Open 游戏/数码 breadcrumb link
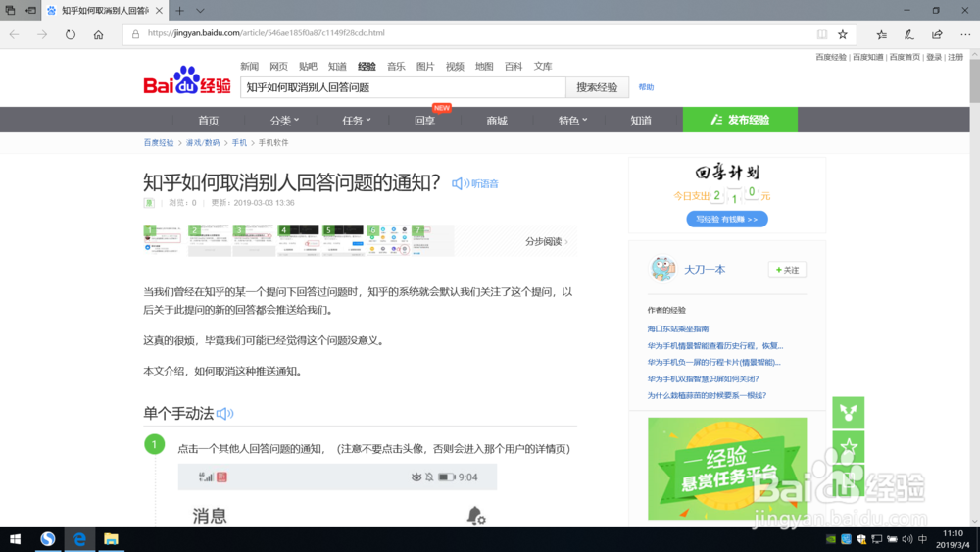980x552 pixels. point(203,142)
